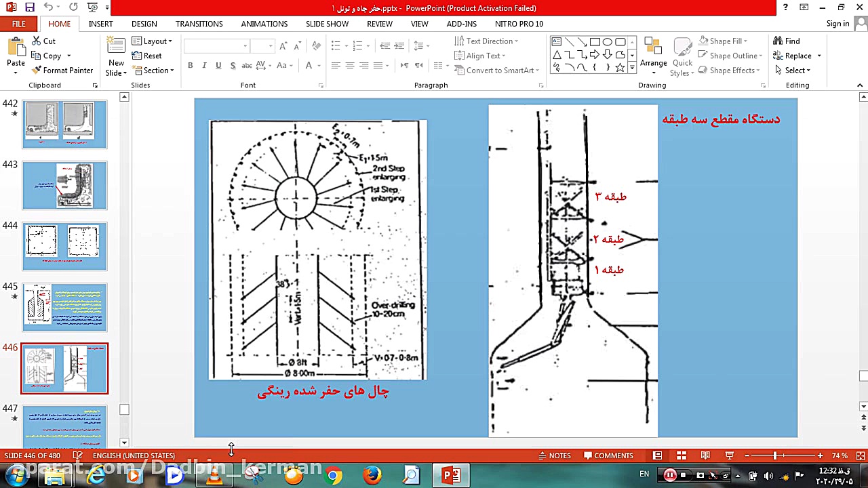Image resolution: width=868 pixels, height=488 pixels.
Task: Start Slide Show from status bar icon
Action: (730, 455)
